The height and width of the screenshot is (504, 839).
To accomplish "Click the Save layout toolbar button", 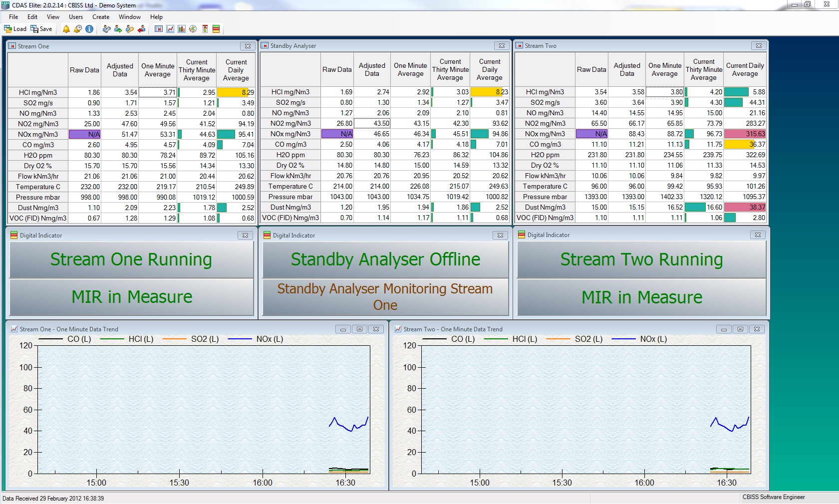I will 41,29.
